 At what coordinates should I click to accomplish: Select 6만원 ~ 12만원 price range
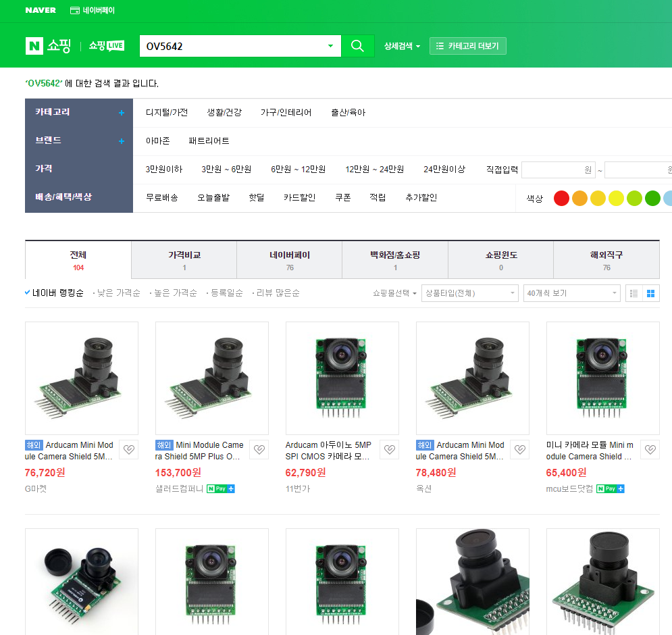click(x=299, y=170)
